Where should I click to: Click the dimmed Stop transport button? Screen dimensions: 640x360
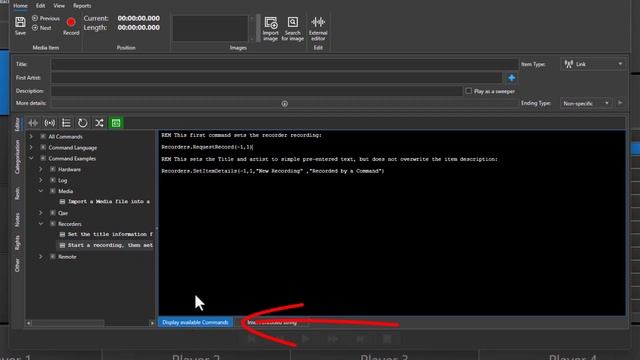pyautogui.click(x=387, y=339)
